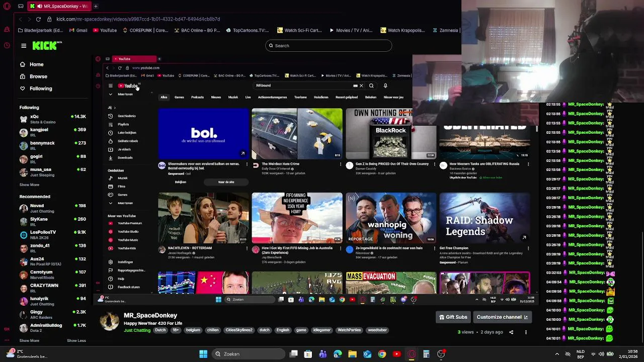Image resolution: width=644 pixels, height=362 pixels.
Task: Reload the Kick page
Action: point(38,19)
